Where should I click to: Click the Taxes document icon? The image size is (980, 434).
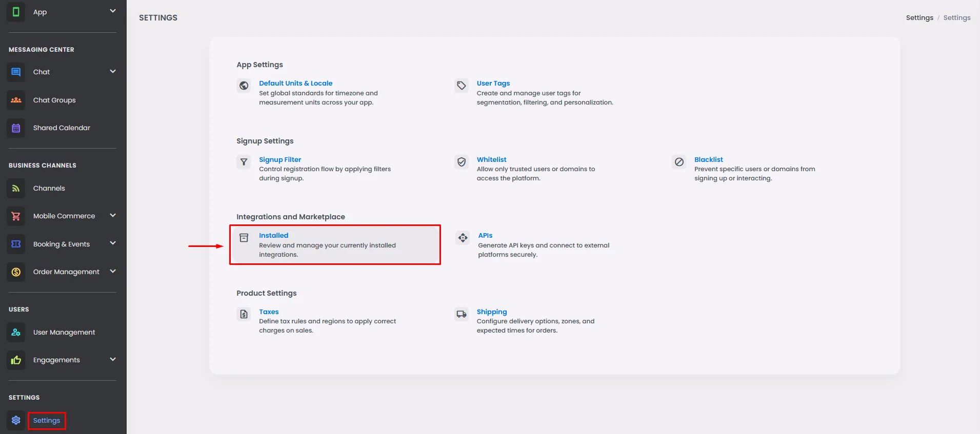(x=244, y=314)
